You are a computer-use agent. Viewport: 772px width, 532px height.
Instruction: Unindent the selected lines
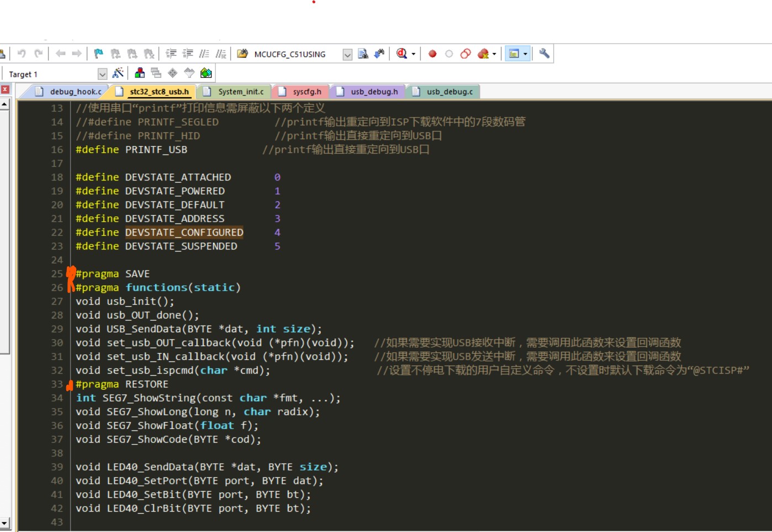tap(188, 54)
